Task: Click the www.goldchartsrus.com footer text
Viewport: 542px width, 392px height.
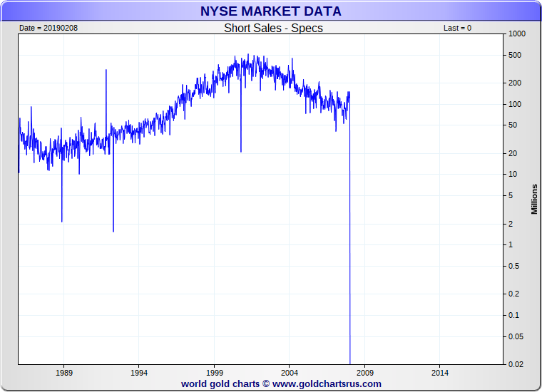Action: [x=327, y=383]
